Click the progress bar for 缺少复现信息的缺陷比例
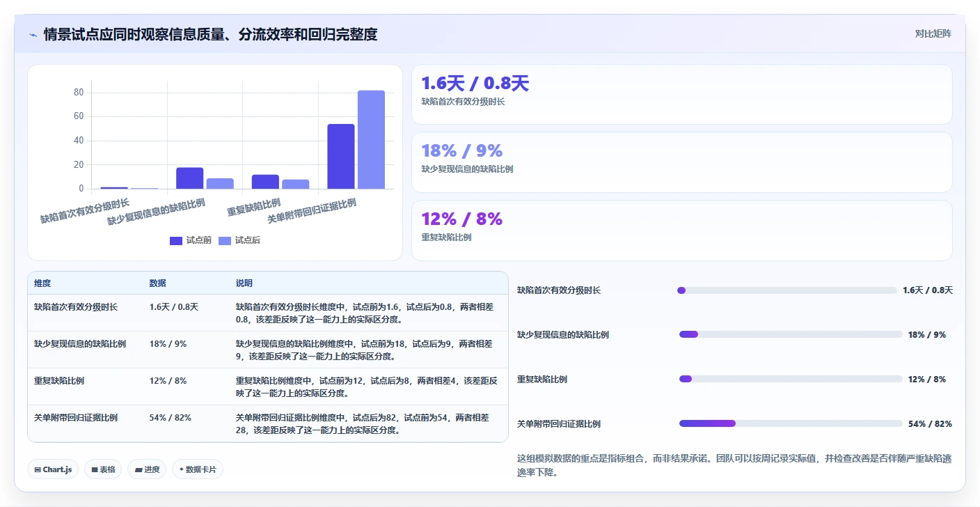The width and height of the screenshot is (980, 507). 791,334
